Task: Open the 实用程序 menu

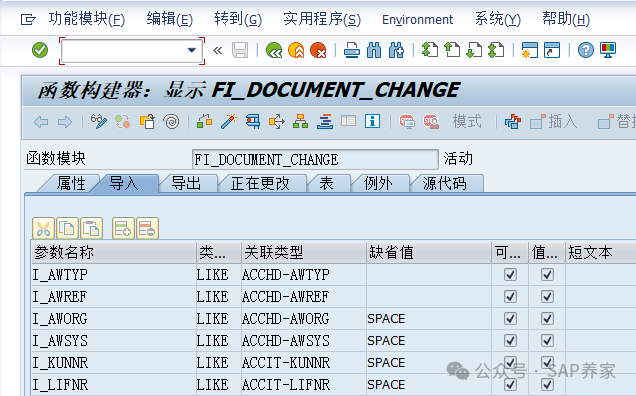Action: (x=322, y=19)
